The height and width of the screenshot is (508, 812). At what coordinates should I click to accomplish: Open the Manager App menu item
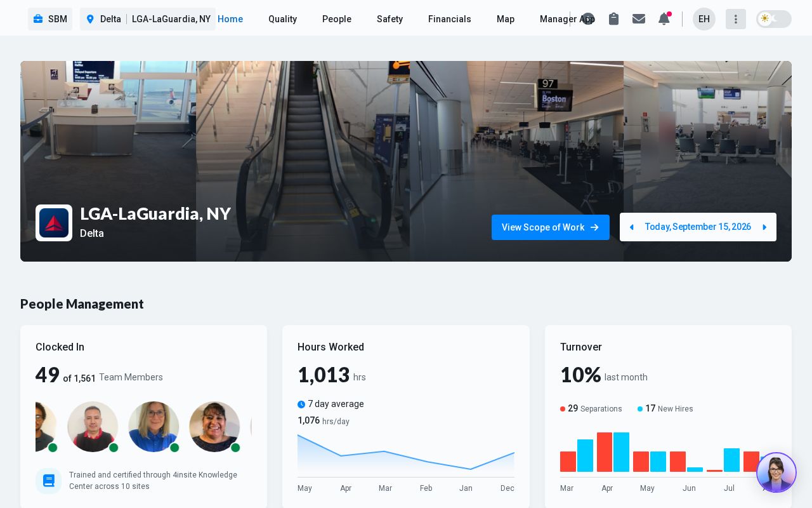567,19
